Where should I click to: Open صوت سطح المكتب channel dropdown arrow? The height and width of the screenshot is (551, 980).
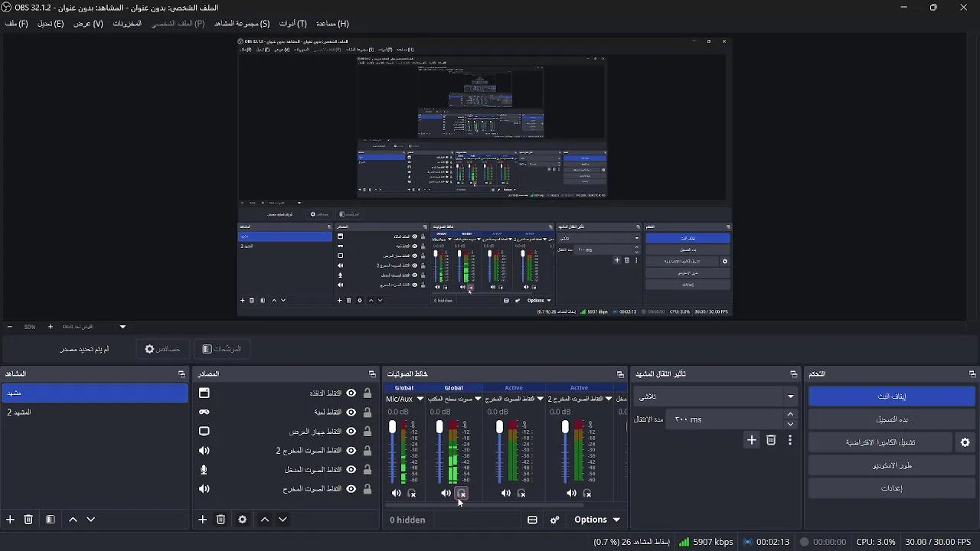pos(478,399)
